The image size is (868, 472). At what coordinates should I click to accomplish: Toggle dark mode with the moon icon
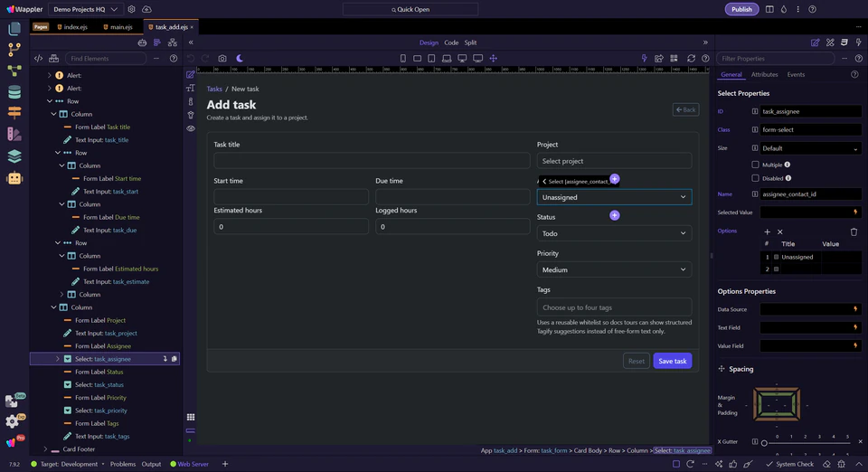(240, 58)
